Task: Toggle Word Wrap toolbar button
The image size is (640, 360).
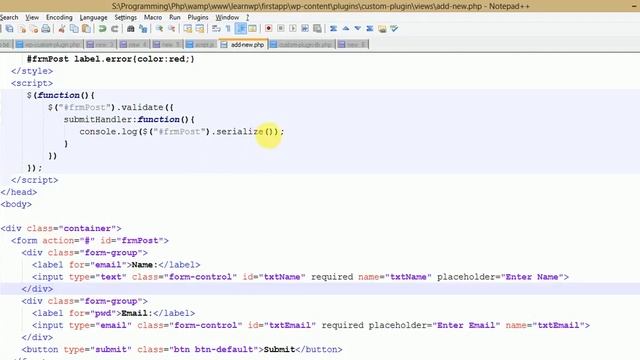Action: pos(216,29)
